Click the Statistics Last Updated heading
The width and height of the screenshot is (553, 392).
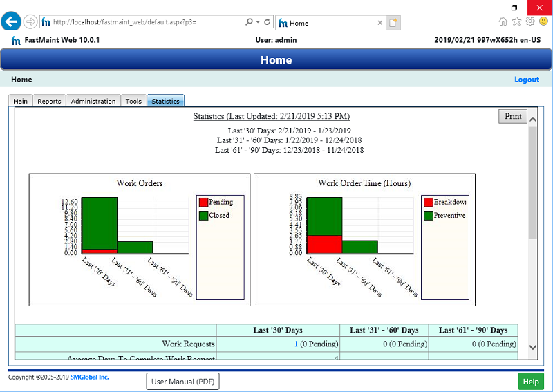(272, 116)
